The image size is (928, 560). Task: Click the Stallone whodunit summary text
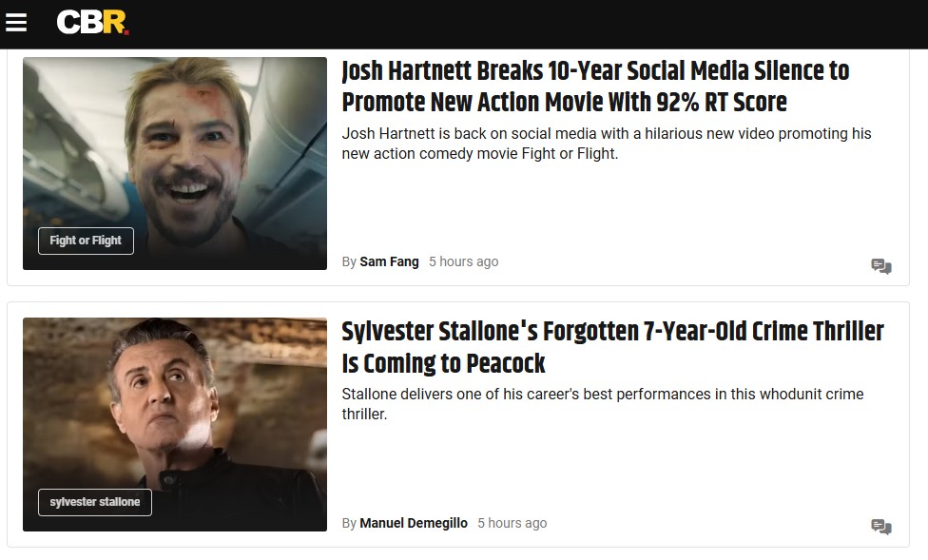(x=602, y=404)
